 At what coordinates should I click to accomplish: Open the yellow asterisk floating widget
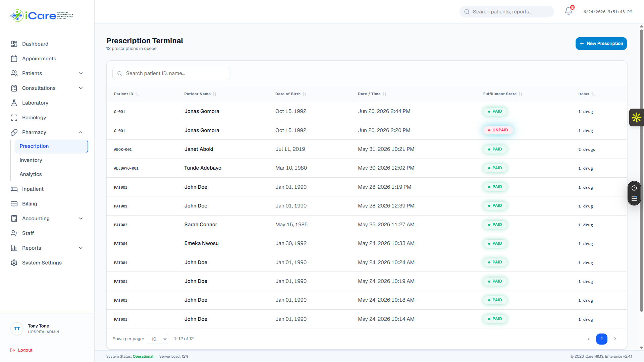tap(636, 117)
